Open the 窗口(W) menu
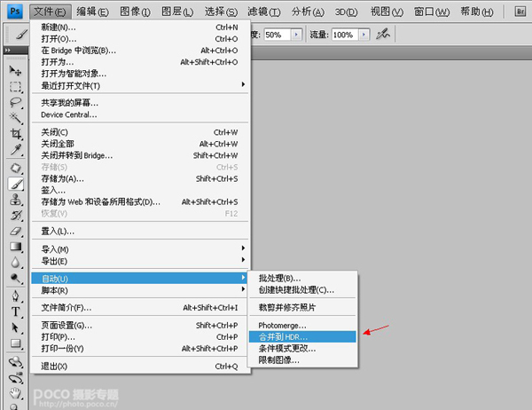The width and height of the screenshot is (532, 410). 432,12
